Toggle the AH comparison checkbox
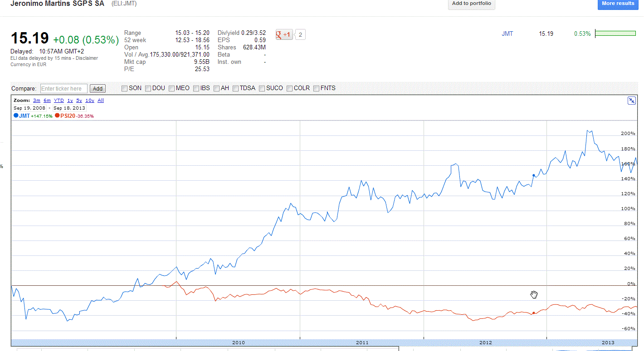This screenshot has height=351, width=644. point(217,88)
